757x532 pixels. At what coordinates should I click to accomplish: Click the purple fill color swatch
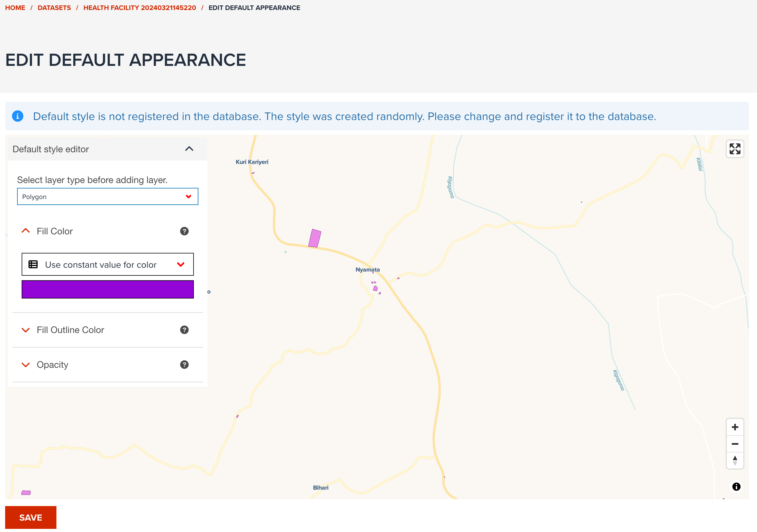(107, 289)
